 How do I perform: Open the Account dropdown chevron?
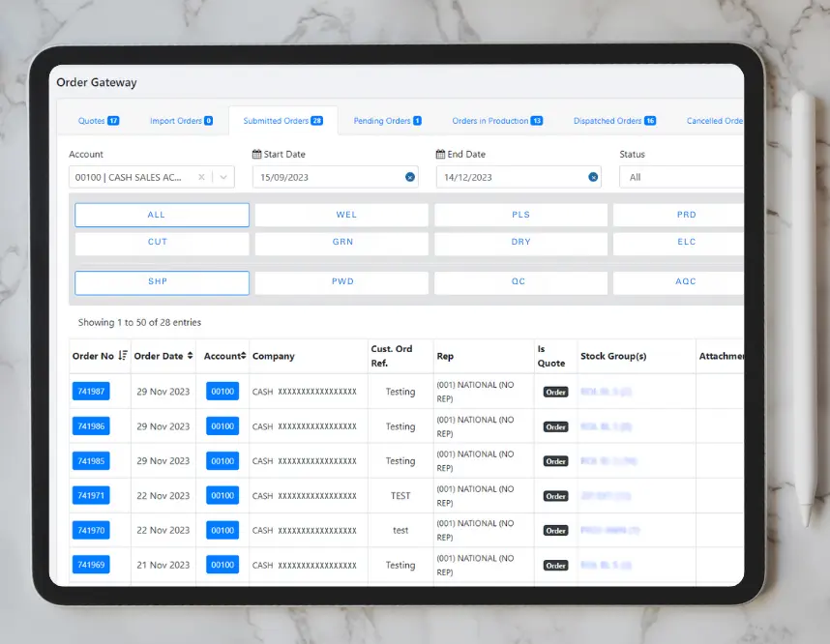(221, 177)
